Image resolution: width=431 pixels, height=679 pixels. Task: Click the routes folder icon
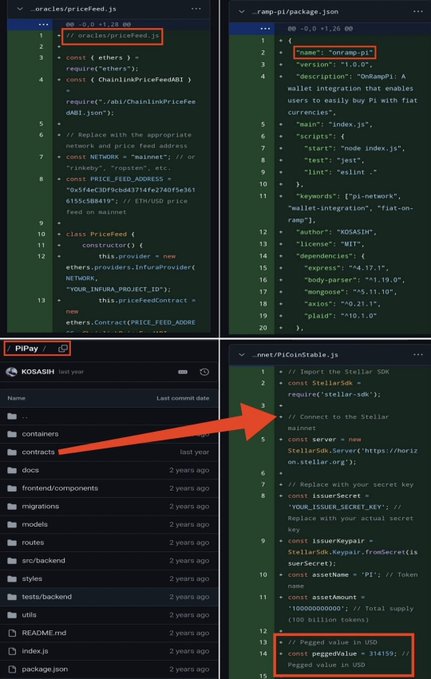[12, 543]
